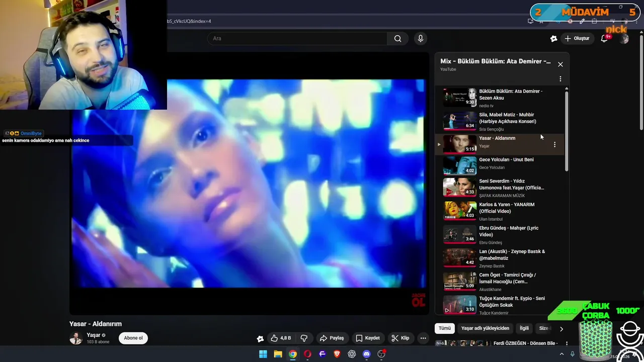Open ChatGPT from the taskbar
This screenshot has height=362, width=644.
point(352,354)
